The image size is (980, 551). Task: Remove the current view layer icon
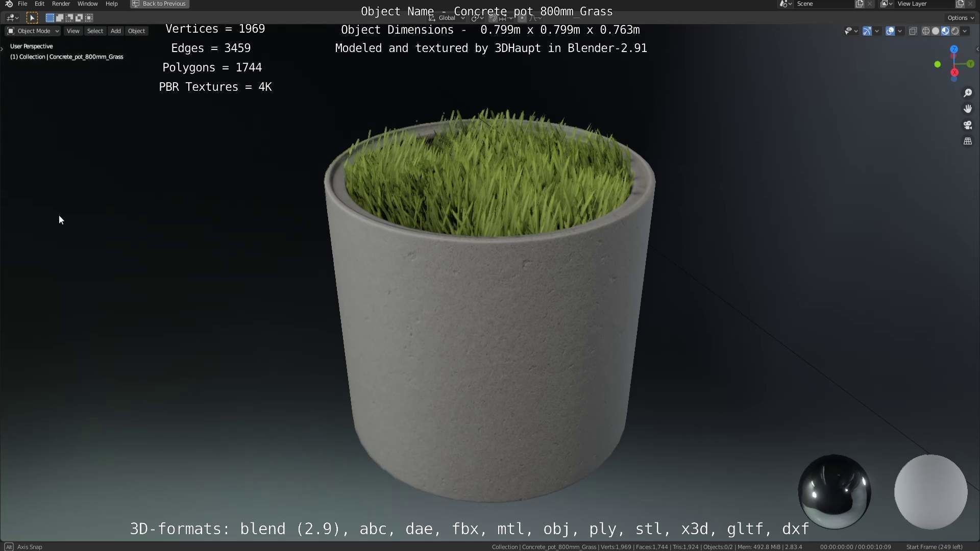tap(970, 4)
